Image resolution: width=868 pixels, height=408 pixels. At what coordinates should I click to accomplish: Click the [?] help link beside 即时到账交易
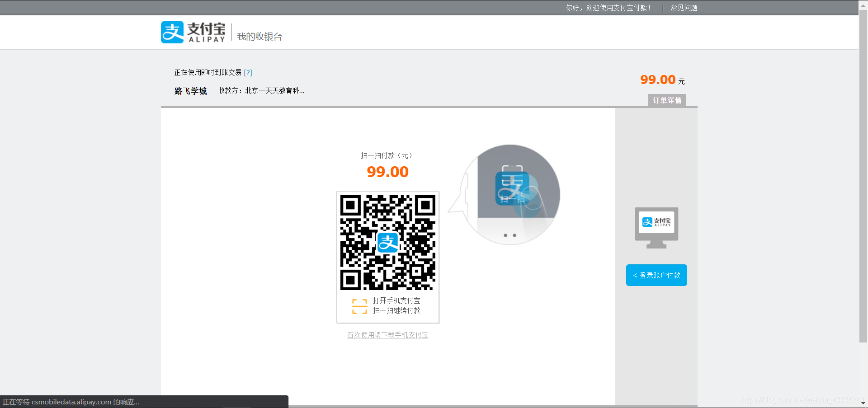coord(248,72)
